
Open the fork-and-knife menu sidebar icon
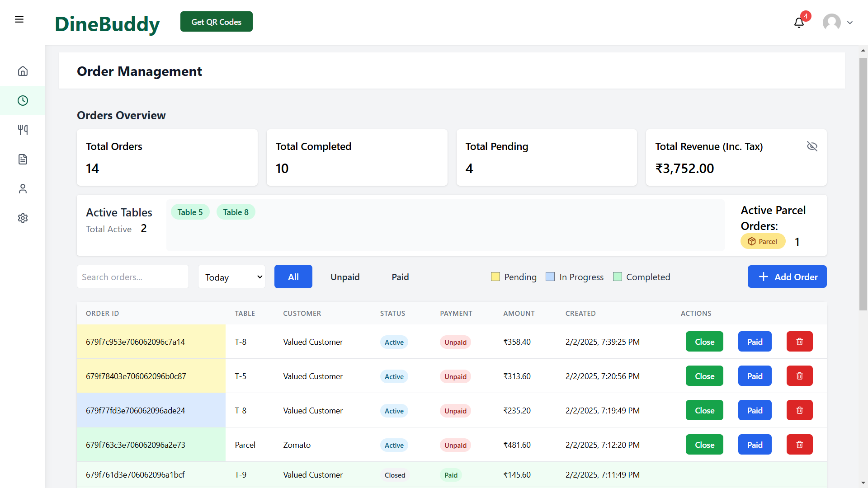[23, 130]
